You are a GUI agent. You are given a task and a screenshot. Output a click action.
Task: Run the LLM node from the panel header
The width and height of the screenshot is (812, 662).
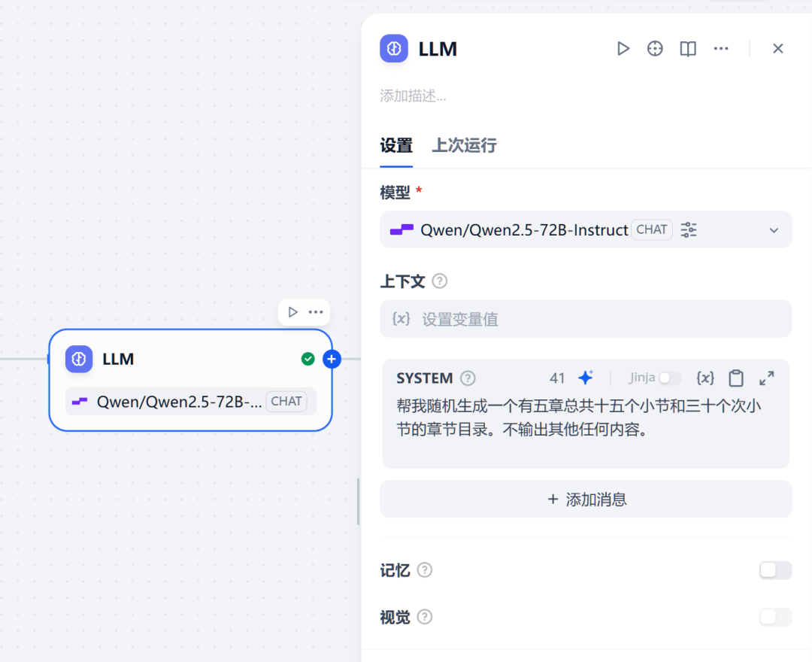pos(623,48)
